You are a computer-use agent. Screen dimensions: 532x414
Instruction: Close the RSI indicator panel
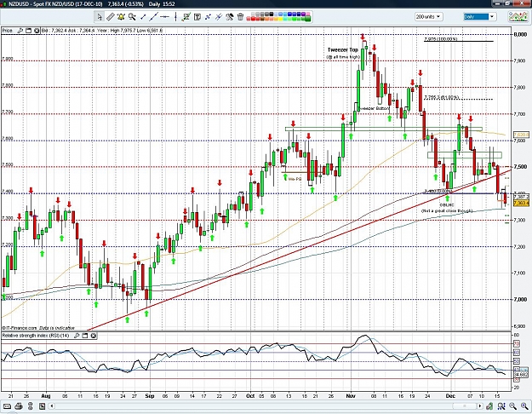[93, 336]
